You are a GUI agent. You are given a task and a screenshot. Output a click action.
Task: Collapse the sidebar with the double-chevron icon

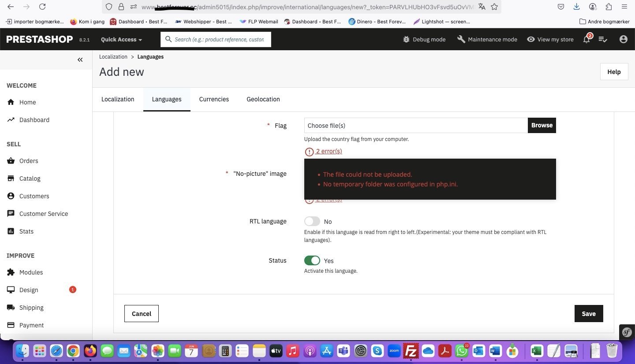pos(80,59)
